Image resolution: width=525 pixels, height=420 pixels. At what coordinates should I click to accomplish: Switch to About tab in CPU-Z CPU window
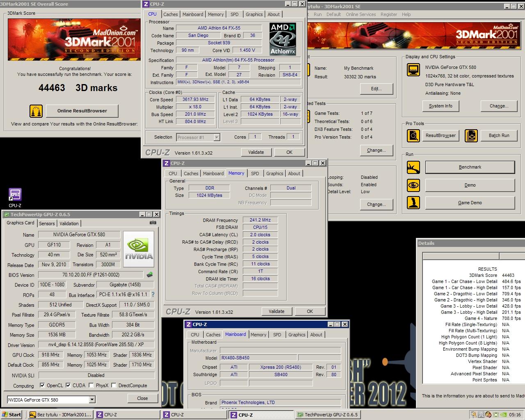click(x=274, y=14)
